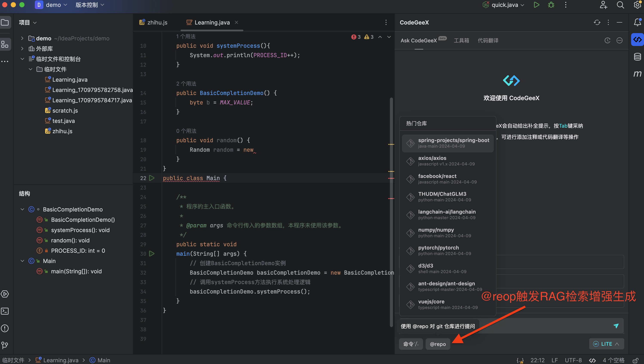This screenshot has height=364, width=644.
Task: Select spring-projects/spring-boot repository
Action: pos(448,143)
